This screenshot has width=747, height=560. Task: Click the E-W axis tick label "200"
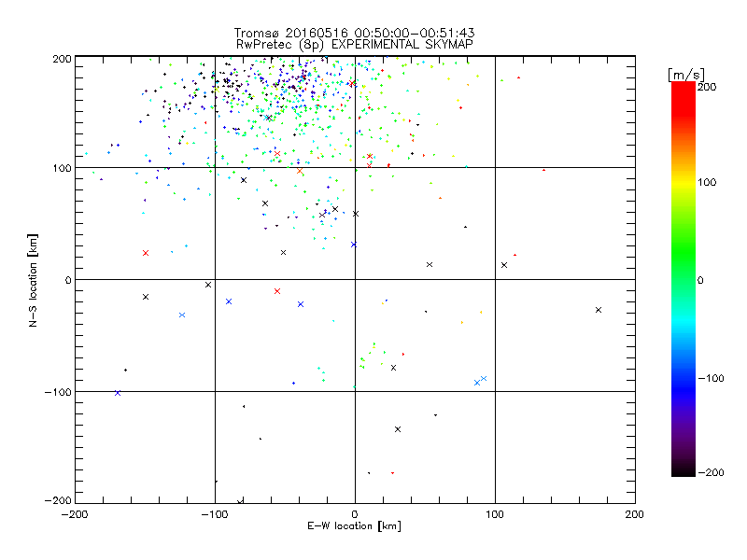(635, 514)
